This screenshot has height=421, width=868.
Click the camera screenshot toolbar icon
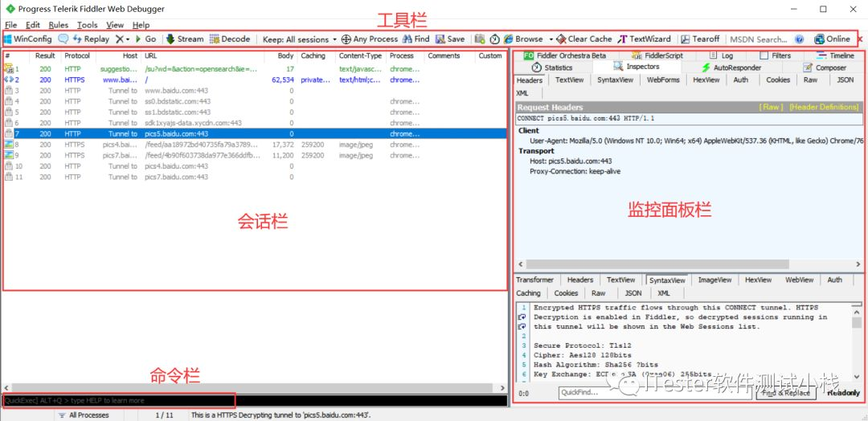pos(480,39)
